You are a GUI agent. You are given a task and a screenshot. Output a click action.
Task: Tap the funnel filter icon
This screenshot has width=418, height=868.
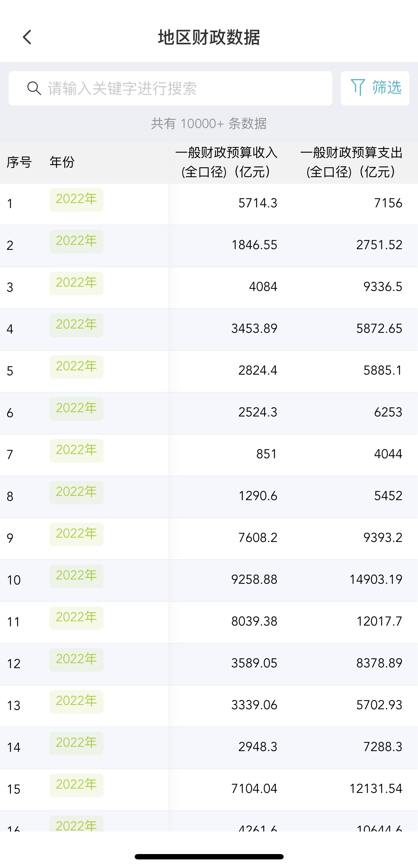point(358,88)
